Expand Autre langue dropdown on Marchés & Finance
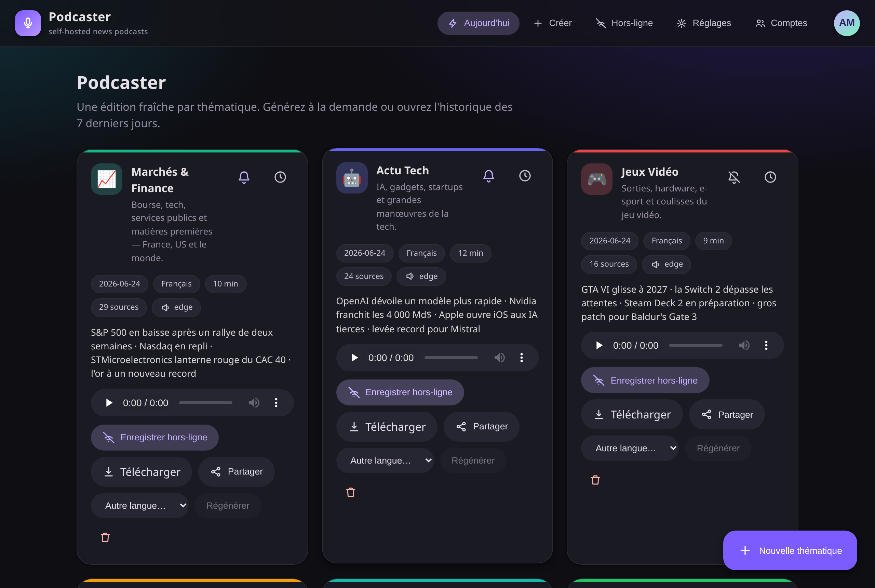 tap(139, 505)
